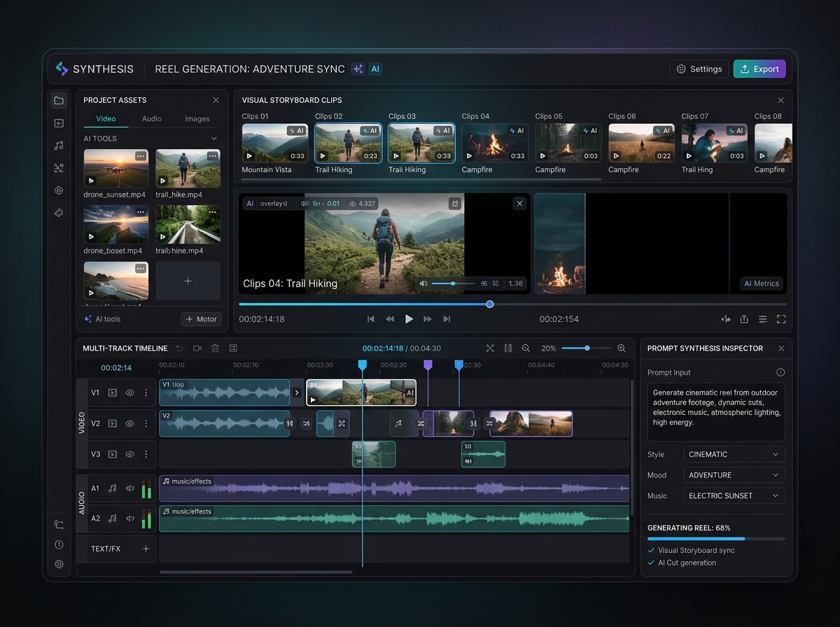Close the Prompt Synthesis Inspector panel
Viewport: 840px width, 627px height.
point(781,348)
